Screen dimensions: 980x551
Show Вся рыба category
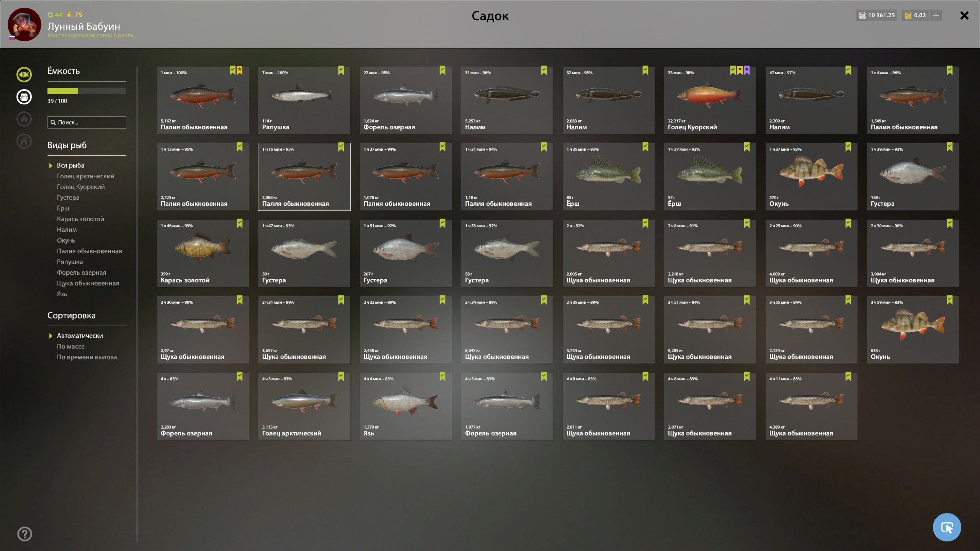pos(71,165)
